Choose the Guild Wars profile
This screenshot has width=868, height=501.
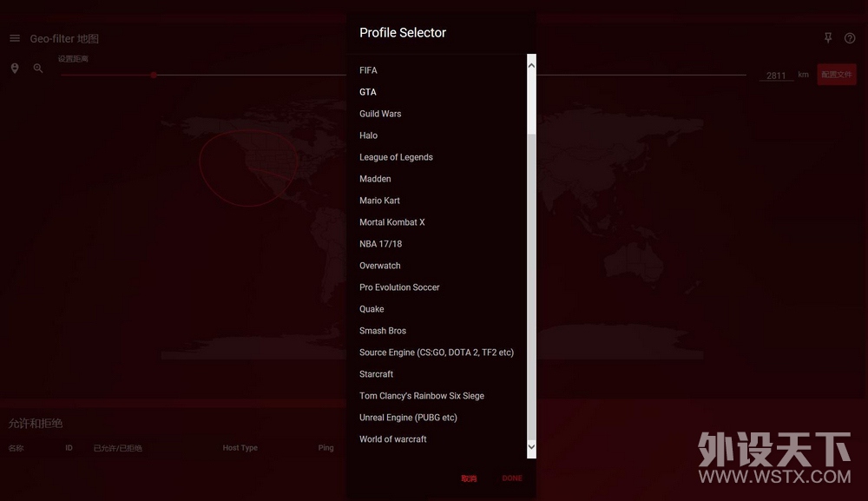(x=380, y=114)
